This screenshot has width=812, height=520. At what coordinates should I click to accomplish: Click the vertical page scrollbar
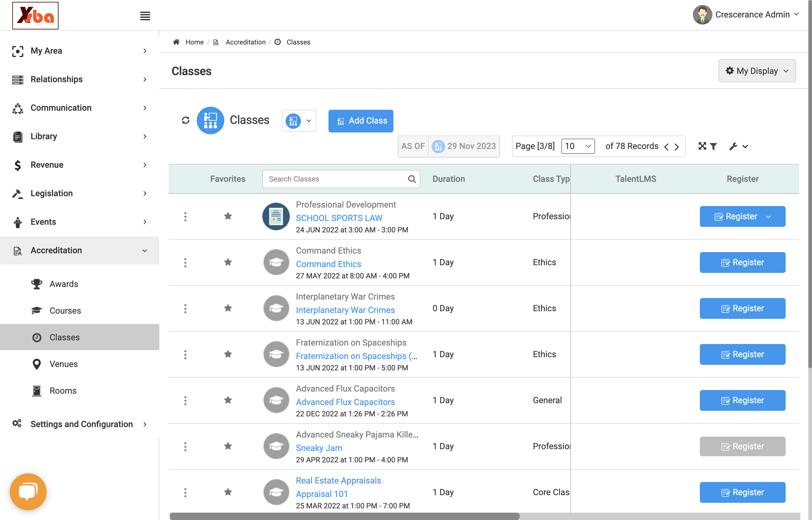pyautogui.click(x=809, y=184)
